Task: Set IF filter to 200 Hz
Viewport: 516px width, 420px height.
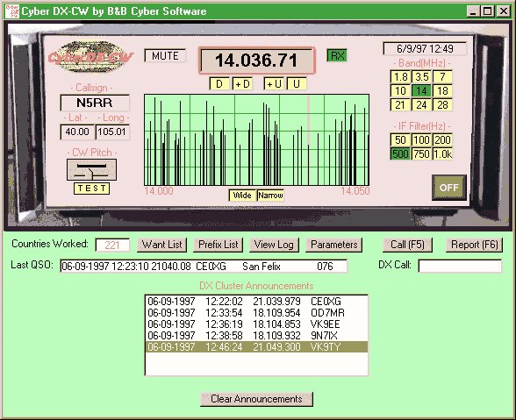Action: coord(442,139)
